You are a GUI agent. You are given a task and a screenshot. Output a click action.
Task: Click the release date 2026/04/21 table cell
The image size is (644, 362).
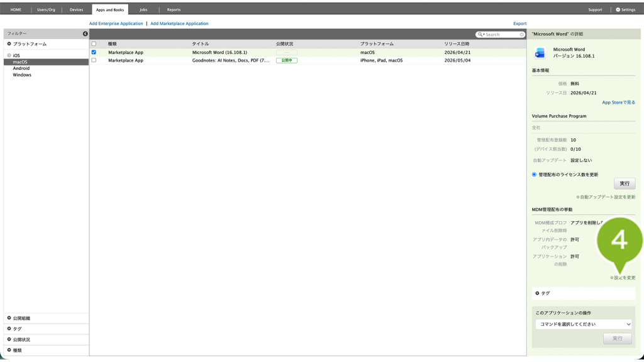[457, 53]
